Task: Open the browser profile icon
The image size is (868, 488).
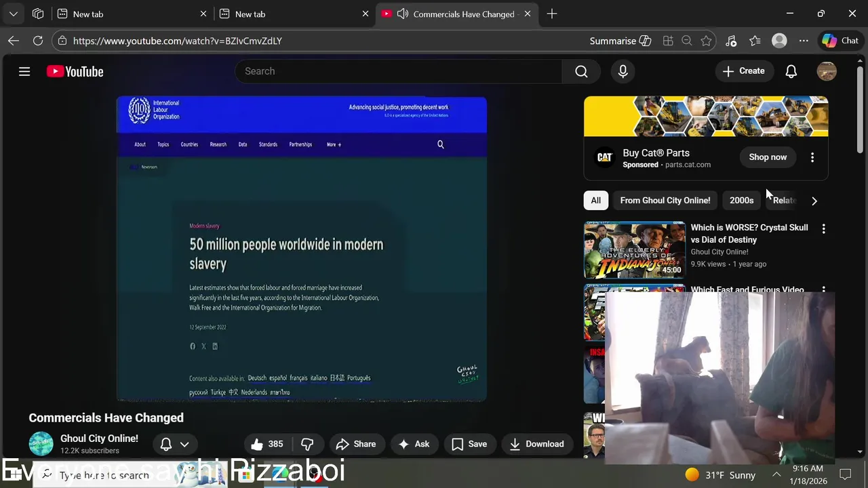Action: pos(779,41)
